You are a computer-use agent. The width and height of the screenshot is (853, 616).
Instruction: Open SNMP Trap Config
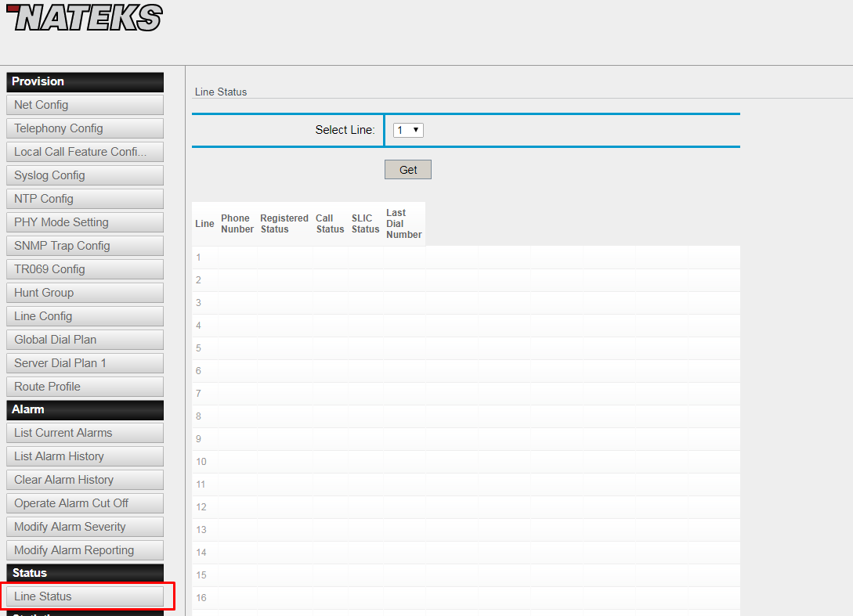pyautogui.click(x=85, y=246)
